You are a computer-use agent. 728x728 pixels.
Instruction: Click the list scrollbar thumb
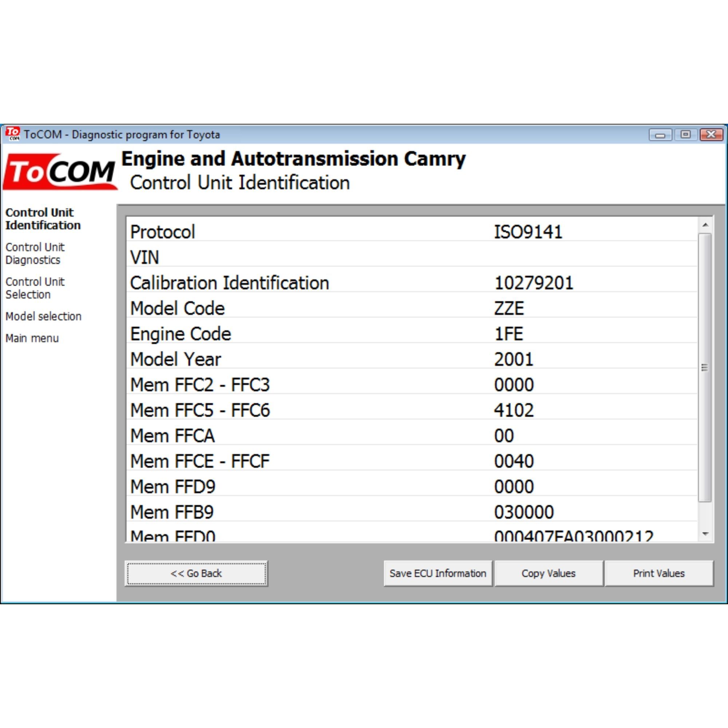[705, 367]
